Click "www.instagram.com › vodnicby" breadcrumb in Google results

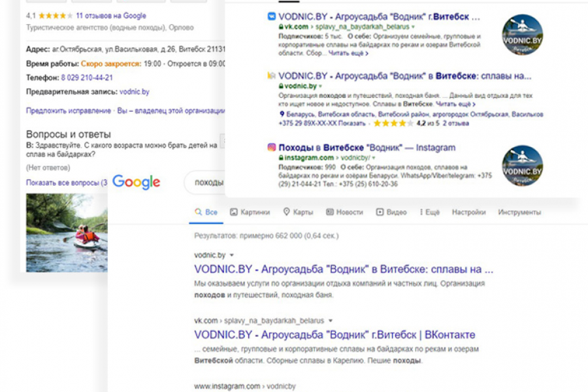pyautogui.click(x=245, y=386)
